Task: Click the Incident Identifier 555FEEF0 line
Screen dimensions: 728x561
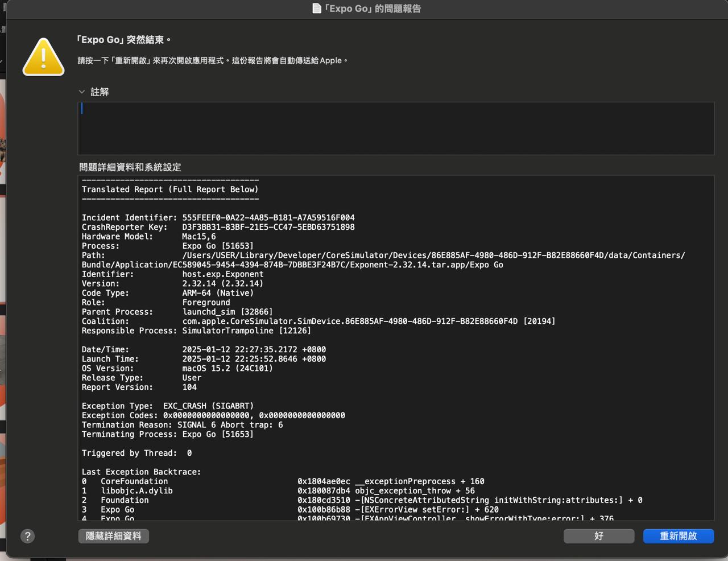Action: point(218,217)
